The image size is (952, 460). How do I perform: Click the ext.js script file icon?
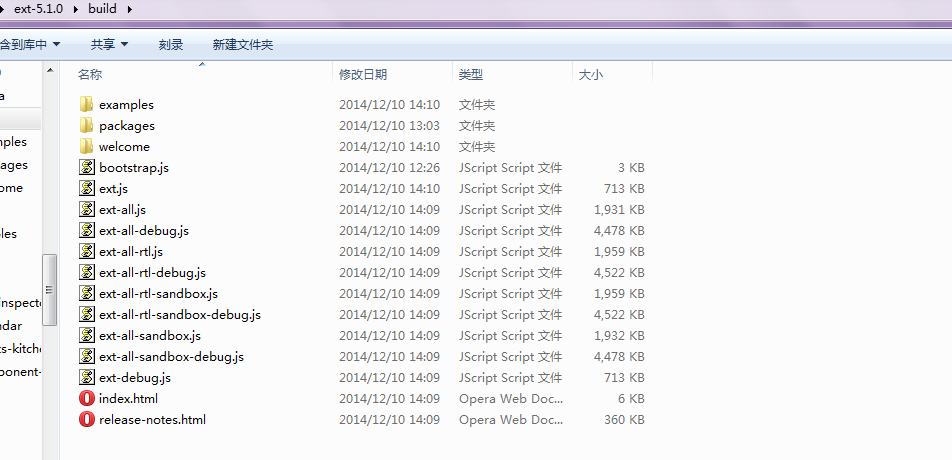click(87, 188)
